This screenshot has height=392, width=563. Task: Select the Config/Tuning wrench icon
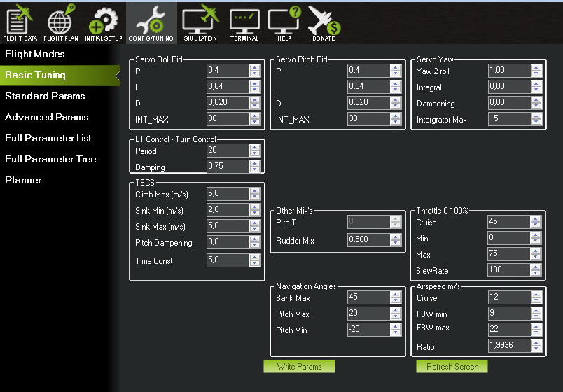point(151,21)
